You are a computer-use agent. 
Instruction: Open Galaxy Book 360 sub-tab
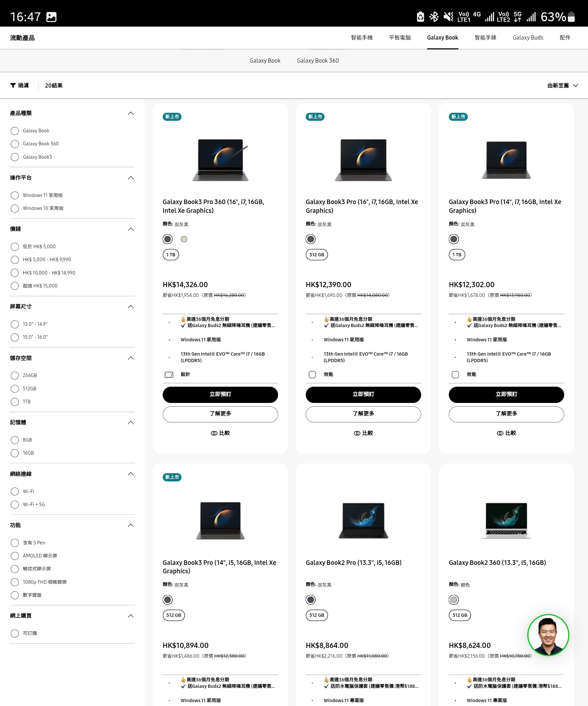pyautogui.click(x=318, y=61)
